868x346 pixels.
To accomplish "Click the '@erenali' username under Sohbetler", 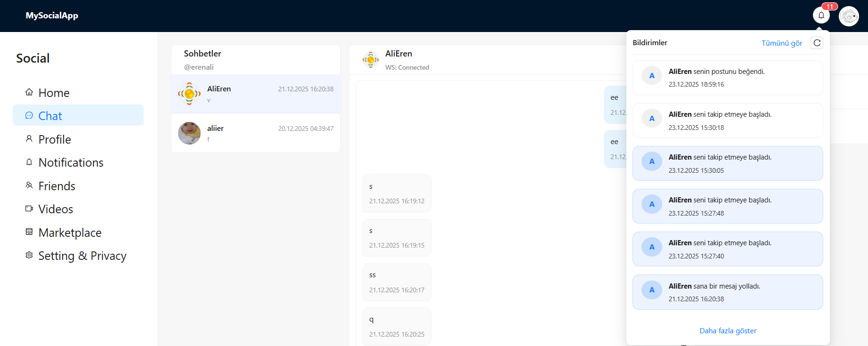I will pos(199,67).
